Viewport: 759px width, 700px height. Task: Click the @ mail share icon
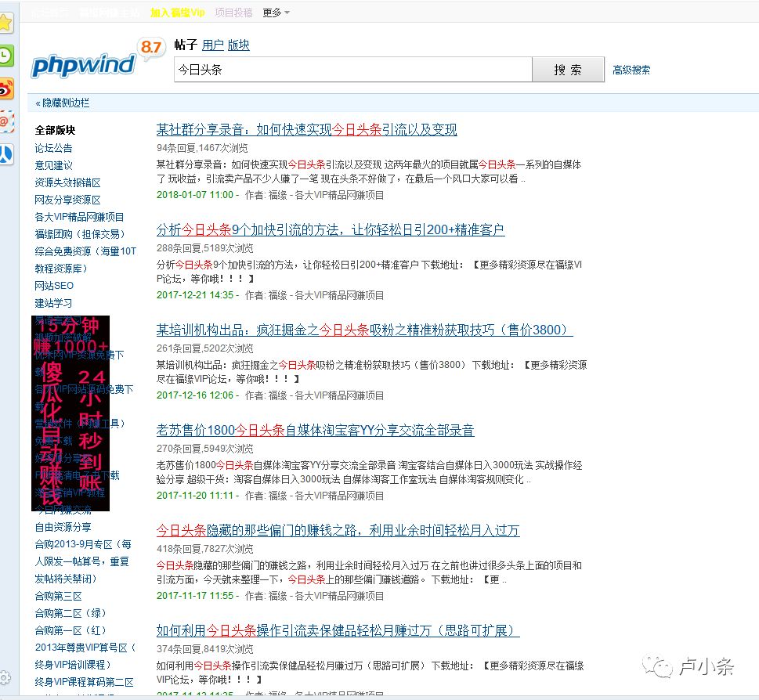pyautogui.click(x=5, y=121)
